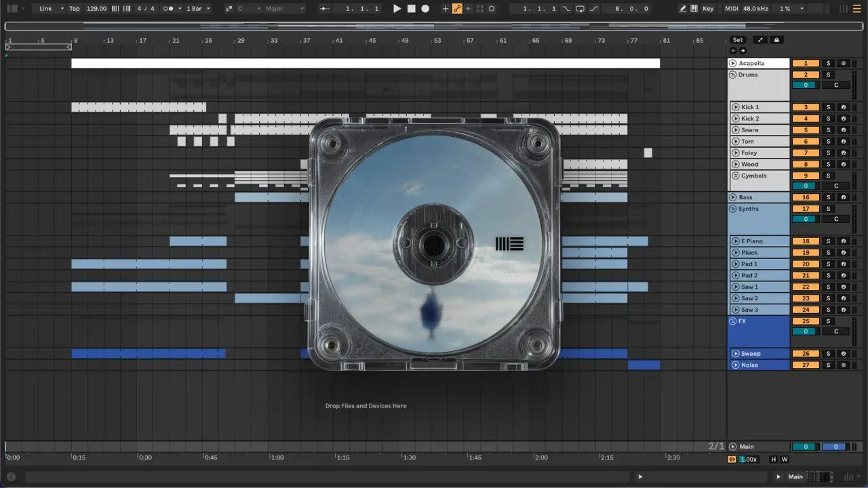868x488 pixels.
Task: Expand the 1 Bar quantization menu
Action: tap(198, 9)
